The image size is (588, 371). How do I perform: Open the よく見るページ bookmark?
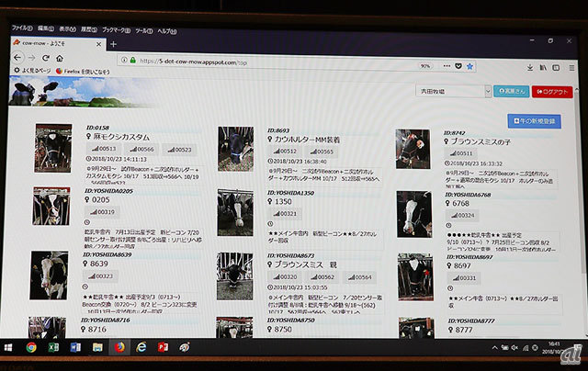[x=32, y=70]
